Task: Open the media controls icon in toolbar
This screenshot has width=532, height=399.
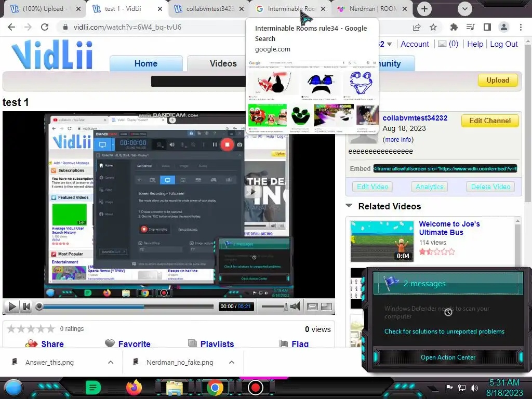Action: pyautogui.click(x=470, y=27)
